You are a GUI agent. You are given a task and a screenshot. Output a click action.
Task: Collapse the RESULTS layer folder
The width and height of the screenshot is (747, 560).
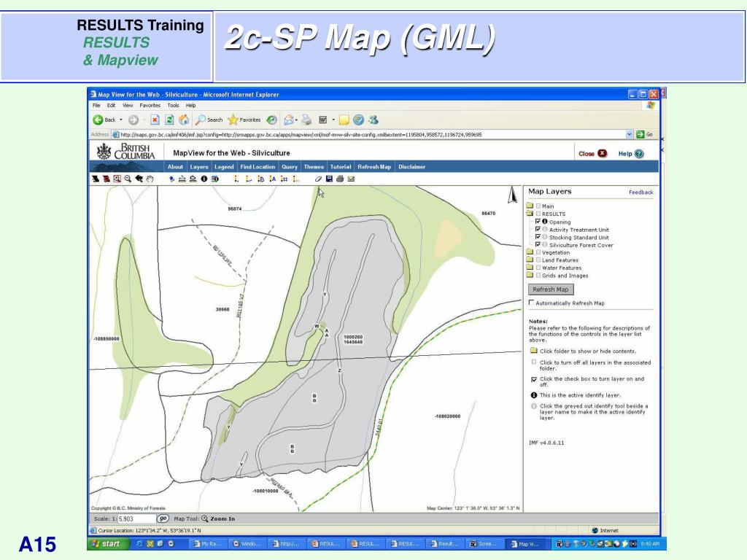coord(530,214)
